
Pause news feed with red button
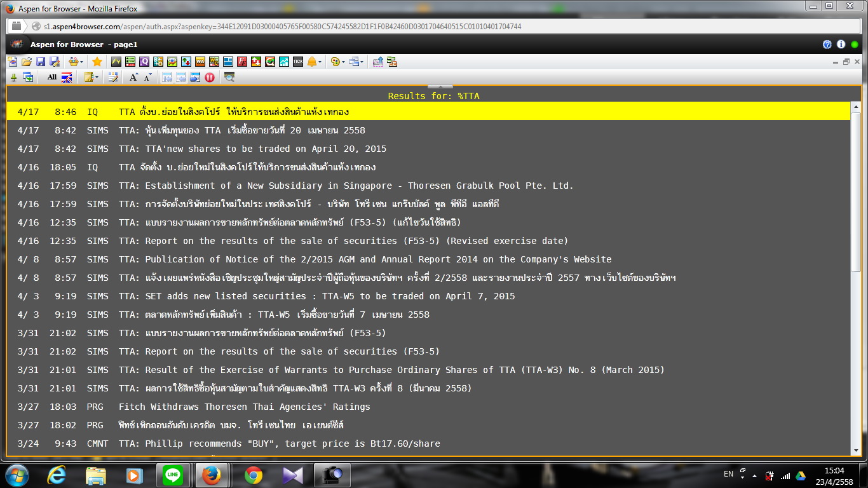[x=209, y=78]
